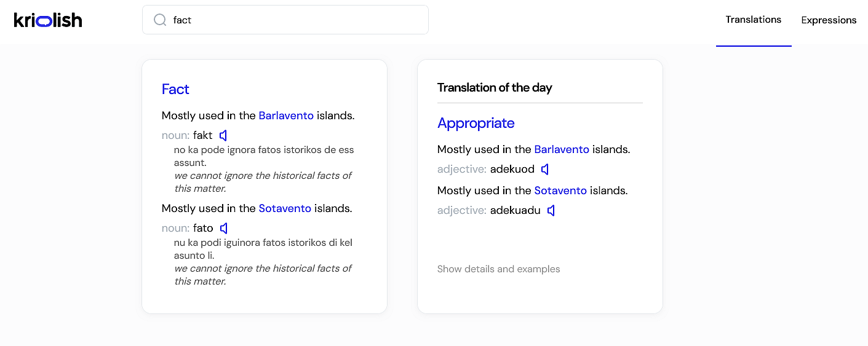This screenshot has height=346, width=868.
Task: Follow Sotavento link in the Fact card
Action: point(285,208)
